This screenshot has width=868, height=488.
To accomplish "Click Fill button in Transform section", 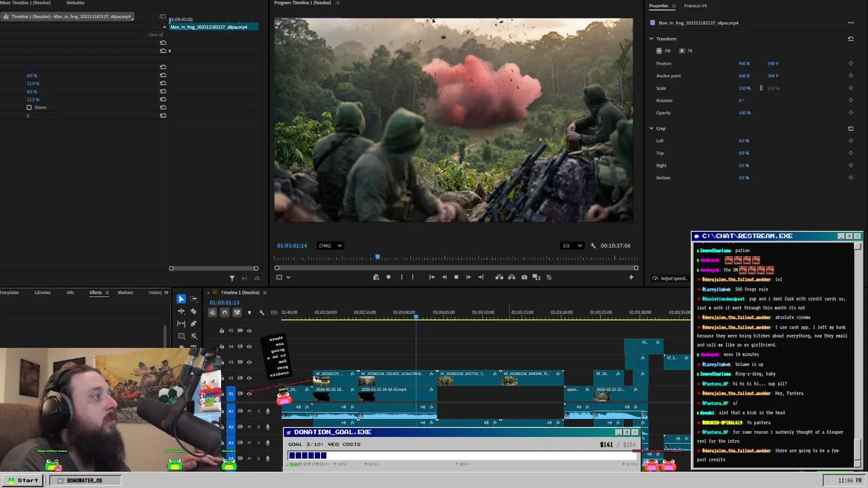I will [x=665, y=51].
